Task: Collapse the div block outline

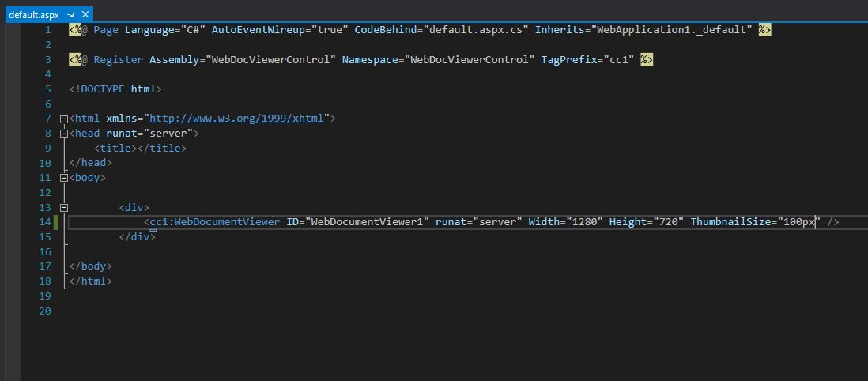Action: tap(64, 207)
